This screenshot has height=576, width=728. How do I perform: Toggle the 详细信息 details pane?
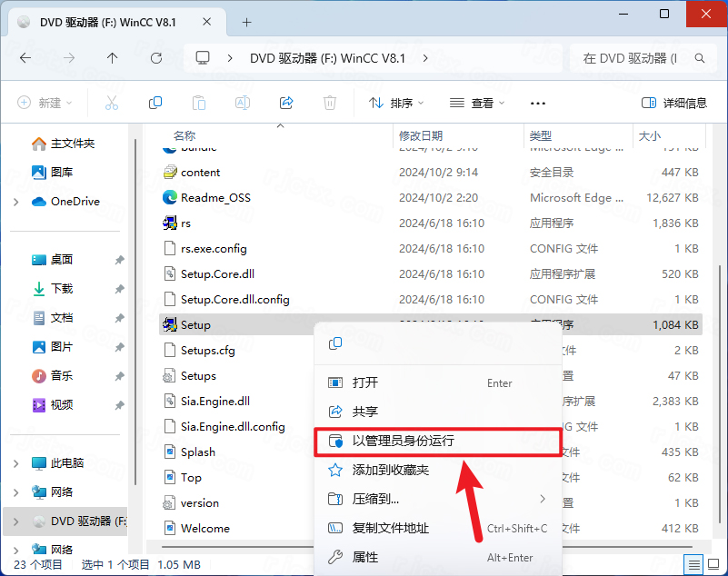pyautogui.click(x=673, y=103)
